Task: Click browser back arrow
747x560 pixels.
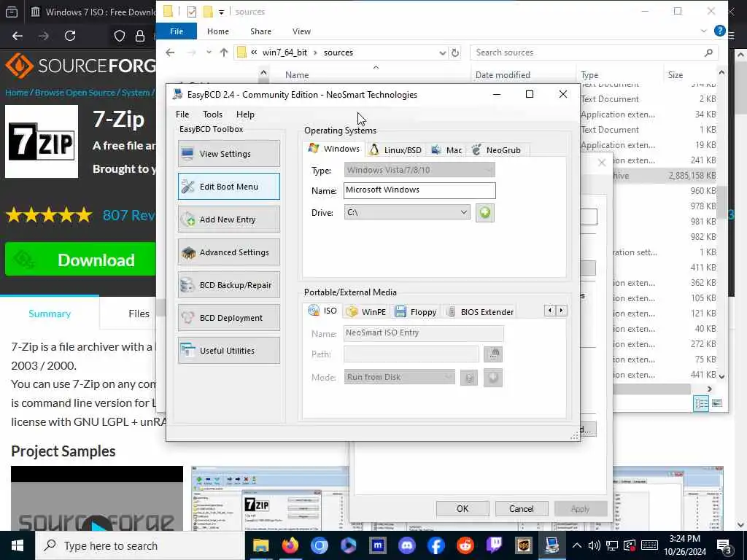Action: click(x=18, y=36)
